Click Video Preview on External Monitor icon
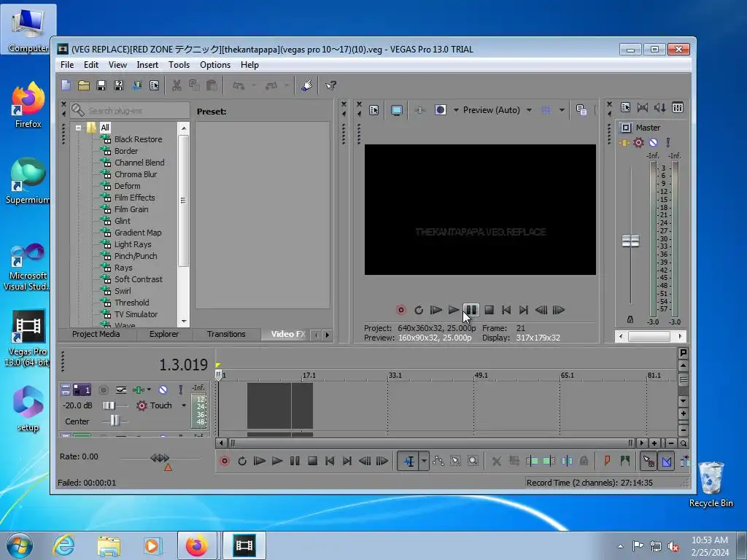This screenshot has height=560, width=747. tap(396, 111)
